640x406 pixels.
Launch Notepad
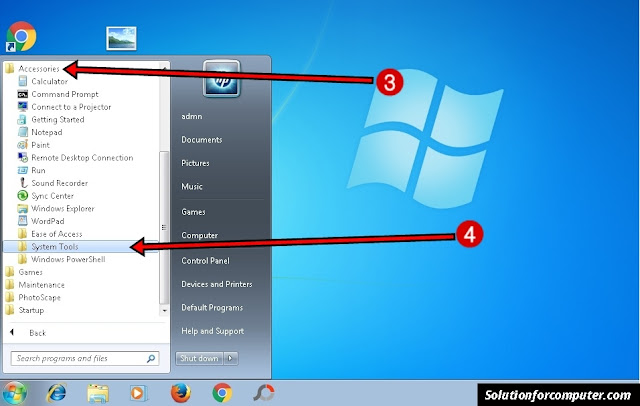40,132
